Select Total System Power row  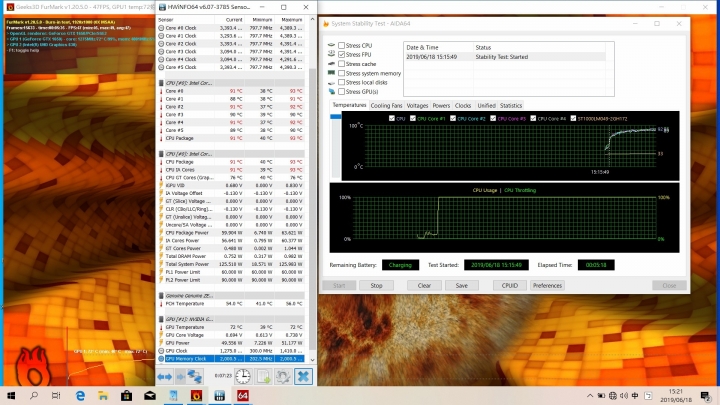[x=231, y=264]
